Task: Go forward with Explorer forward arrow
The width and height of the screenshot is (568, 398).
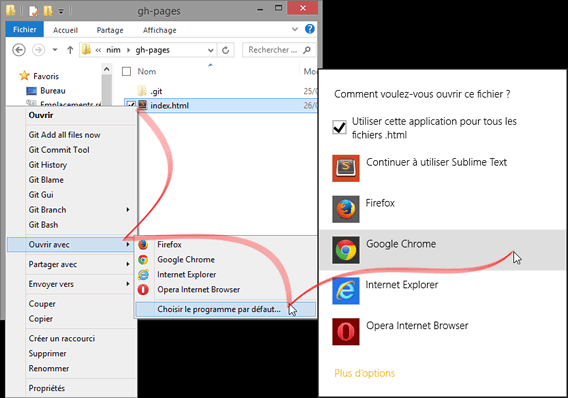Action: pyautogui.click(x=38, y=50)
